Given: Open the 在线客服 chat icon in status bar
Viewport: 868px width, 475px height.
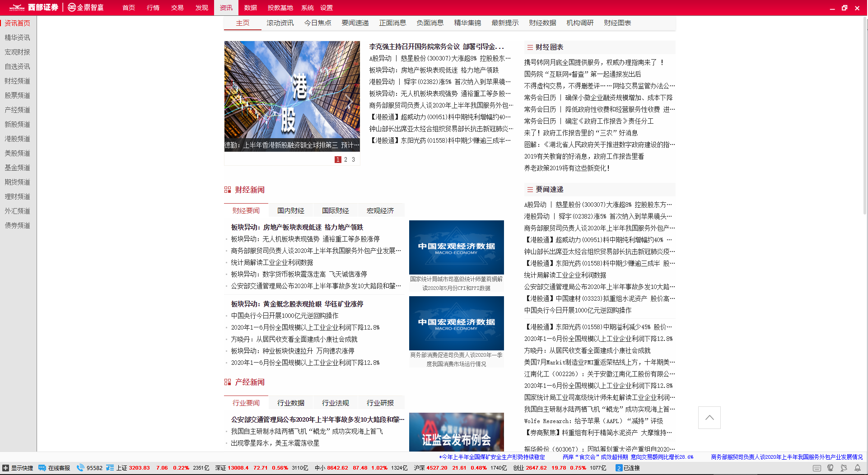Looking at the screenshot, I should coord(42,467).
